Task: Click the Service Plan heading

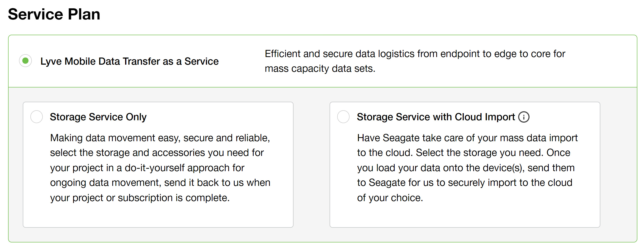Action: click(54, 14)
